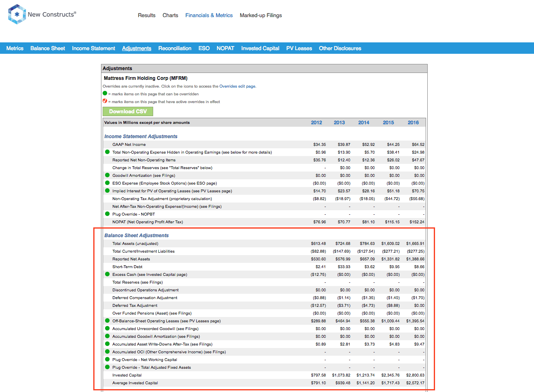Screen dimensions: 534x392
Task: Click green override dot for Total Non-Operating Expense Hidden
Action: pos(108,152)
